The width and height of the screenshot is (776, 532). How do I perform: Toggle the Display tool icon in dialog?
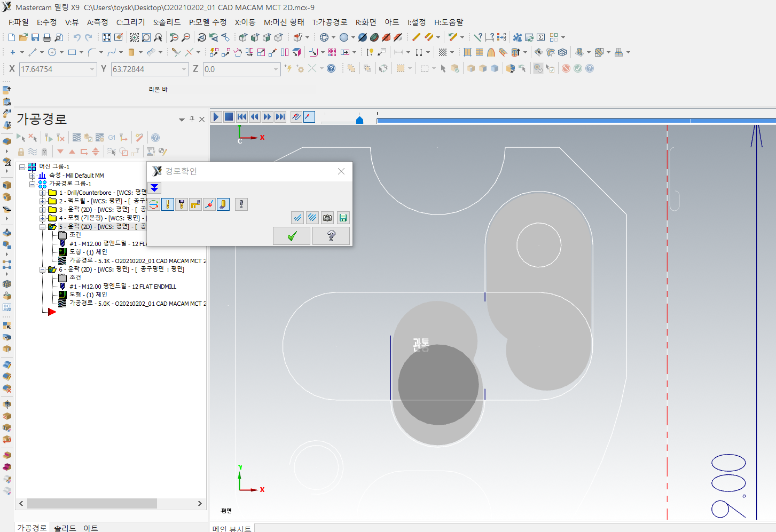coord(168,204)
